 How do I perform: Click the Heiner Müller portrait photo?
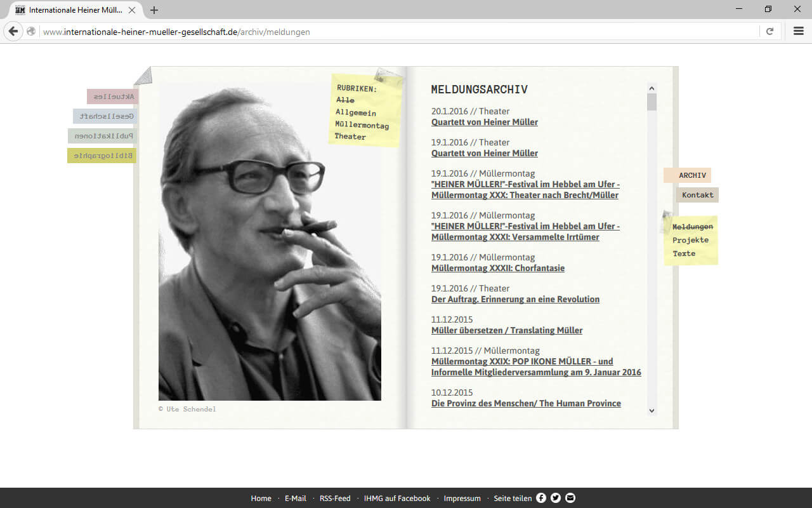(270, 241)
